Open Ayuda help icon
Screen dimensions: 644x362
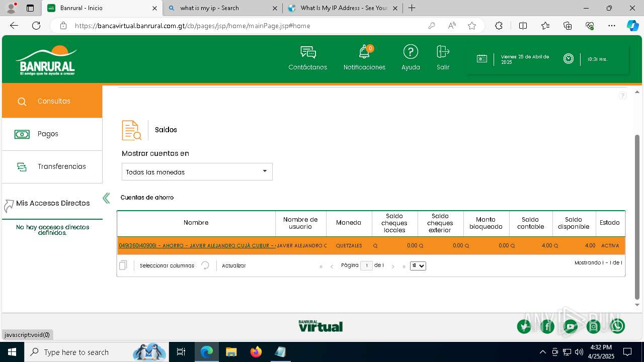point(411,52)
